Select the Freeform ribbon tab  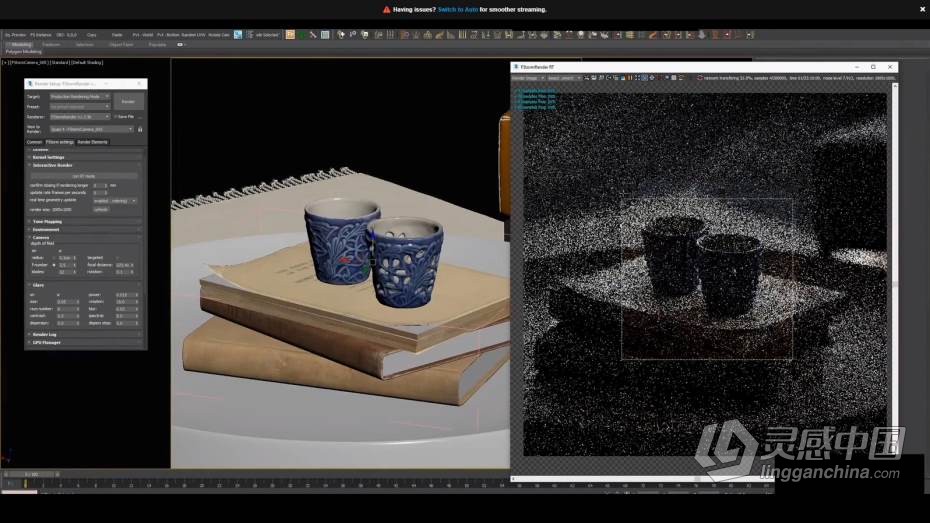coord(51,44)
